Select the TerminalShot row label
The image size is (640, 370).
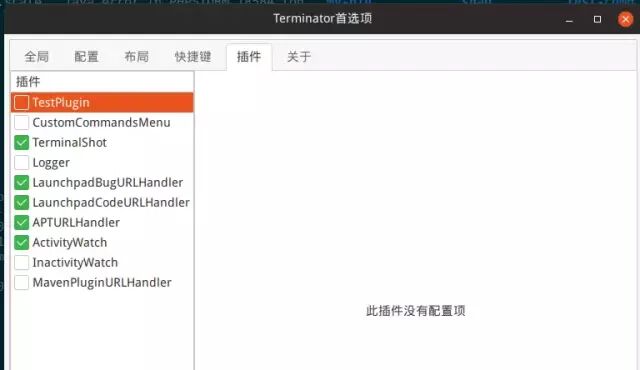point(69,142)
